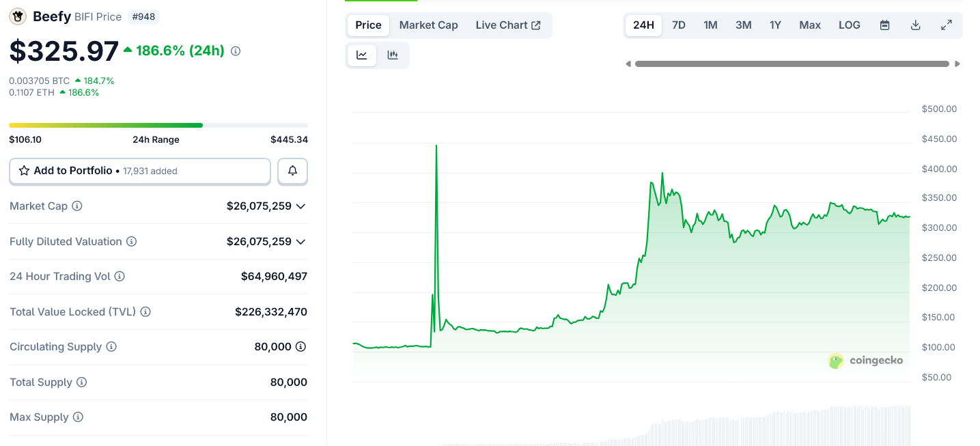Viewport: 980px width, 446px height.
Task: Expand Market Cap value chevron
Action: [x=300, y=206]
